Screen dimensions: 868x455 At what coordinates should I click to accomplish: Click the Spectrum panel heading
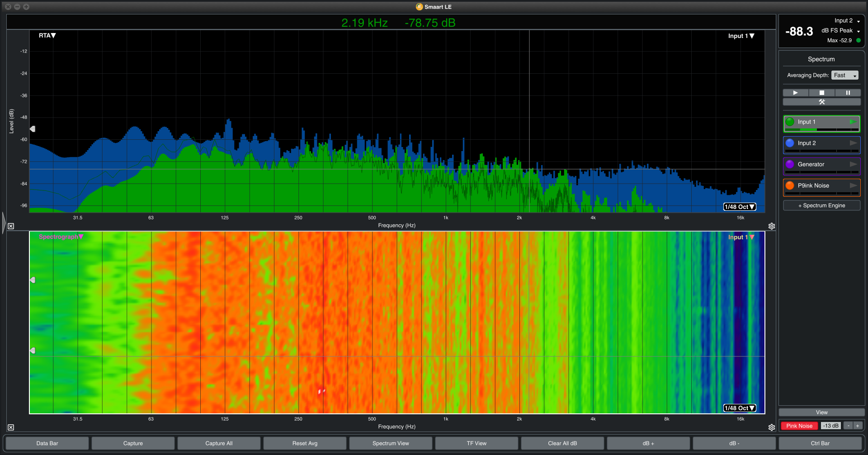click(821, 59)
